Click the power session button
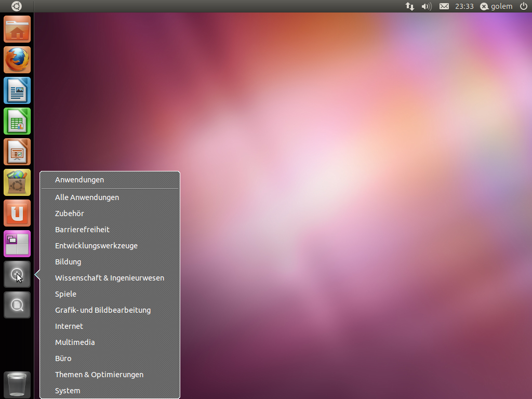532x399 pixels. pos(523,6)
